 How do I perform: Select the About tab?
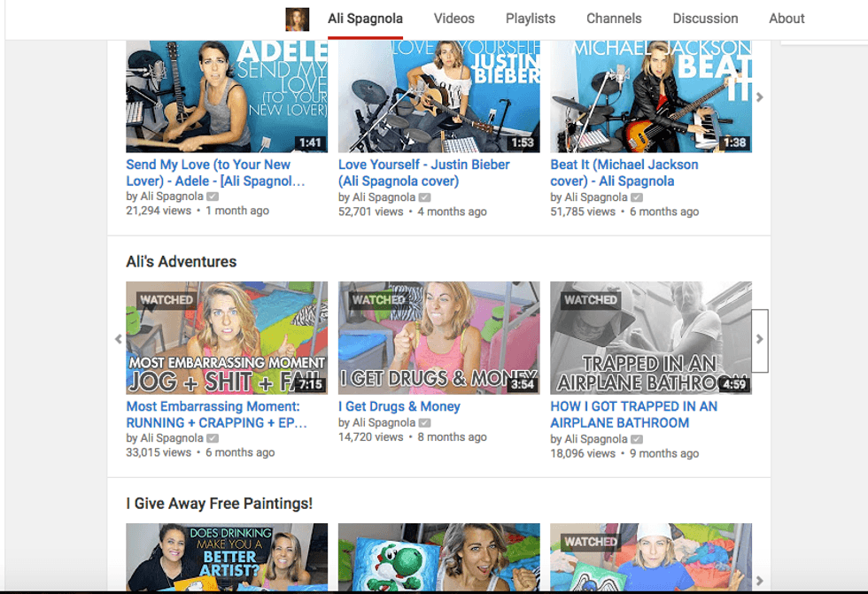(787, 19)
